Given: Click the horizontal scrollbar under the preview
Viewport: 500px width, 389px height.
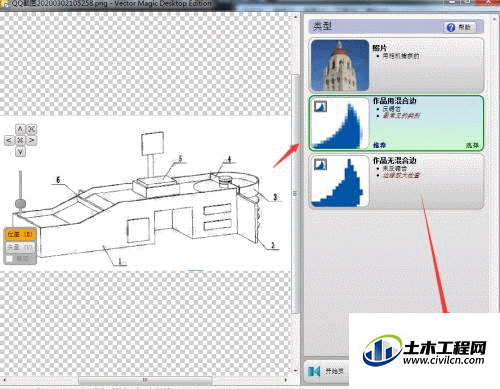Looking at the screenshot, I should pos(145,380).
